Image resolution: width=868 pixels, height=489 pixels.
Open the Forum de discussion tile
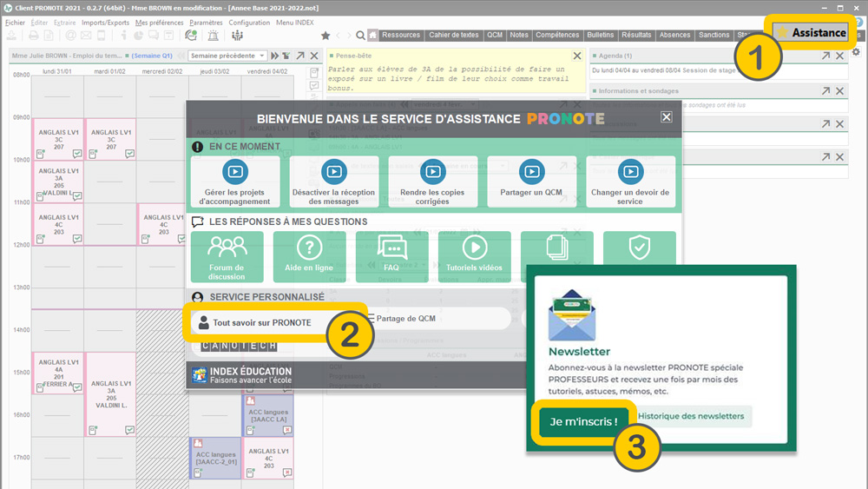pos(227,257)
